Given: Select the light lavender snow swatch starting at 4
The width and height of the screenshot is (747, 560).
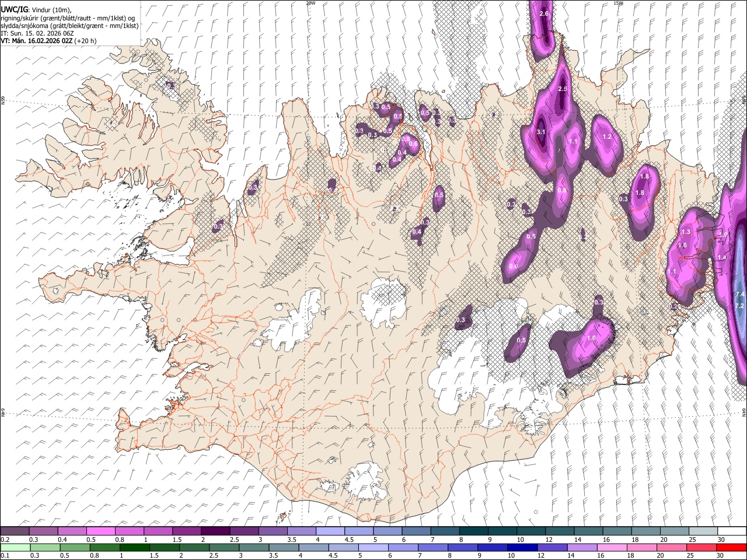Looking at the screenshot, I should (x=329, y=531).
